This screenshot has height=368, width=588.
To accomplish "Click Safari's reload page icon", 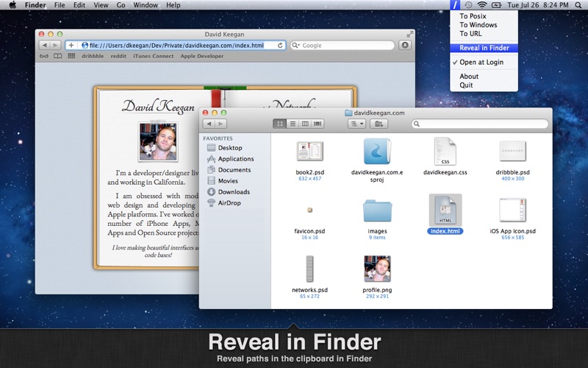I will tap(280, 46).
